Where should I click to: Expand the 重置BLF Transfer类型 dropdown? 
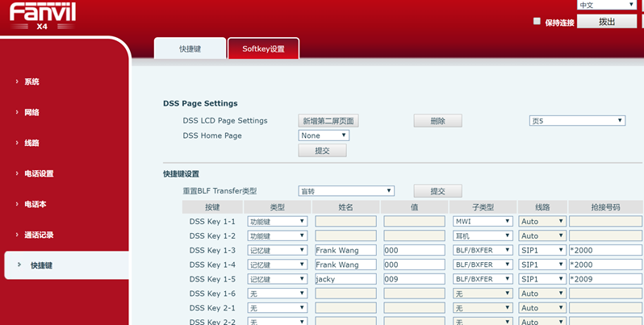(346, 191)
